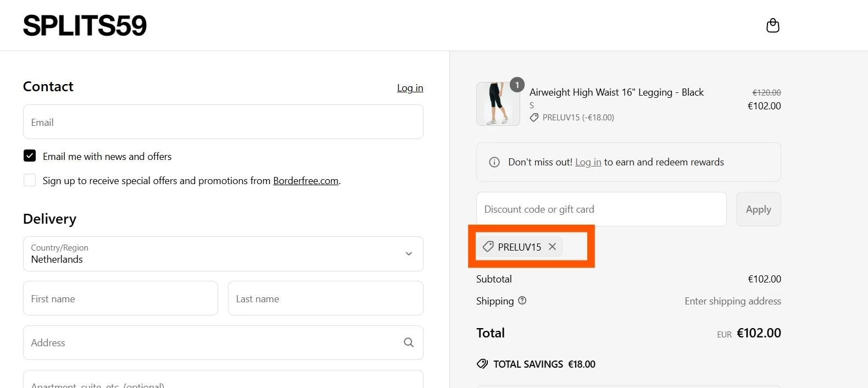Click the tag icon in PRELUV15 chip
This screenshot has height=388, width=868.
click(x=488, y=247)
